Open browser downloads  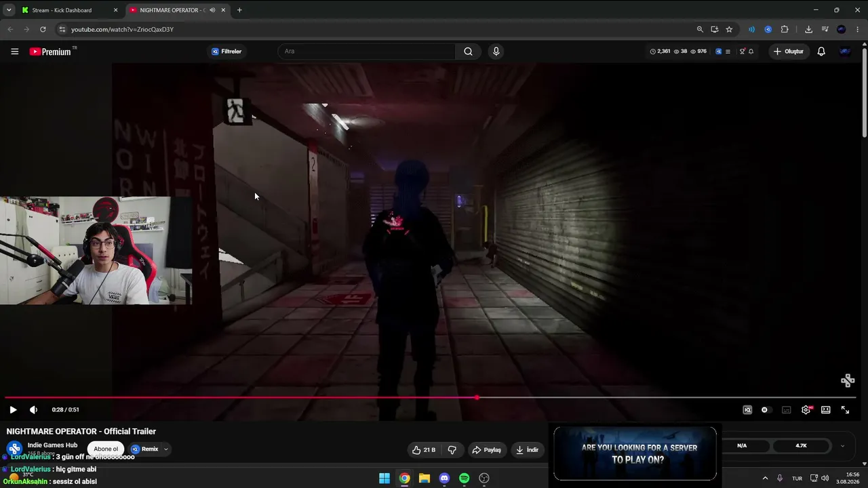(x=808, y=29)
